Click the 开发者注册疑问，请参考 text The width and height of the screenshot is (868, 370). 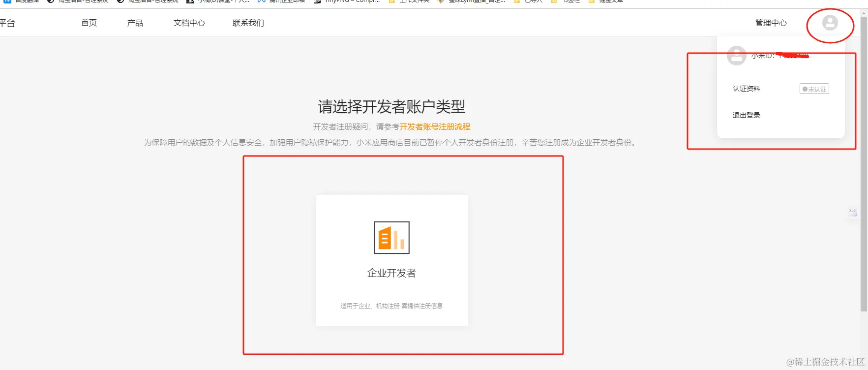356,127
